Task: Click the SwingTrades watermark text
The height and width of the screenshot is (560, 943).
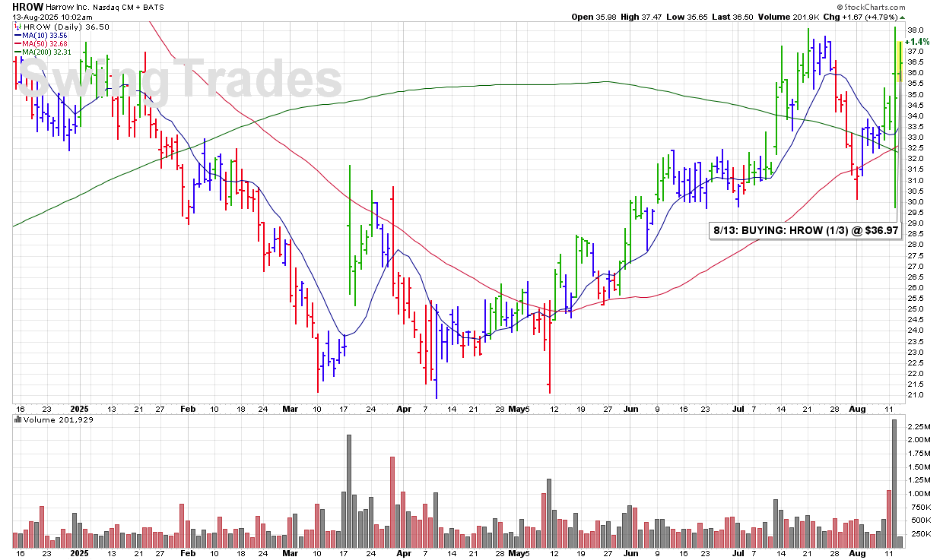Action: [x=179, y=79]
